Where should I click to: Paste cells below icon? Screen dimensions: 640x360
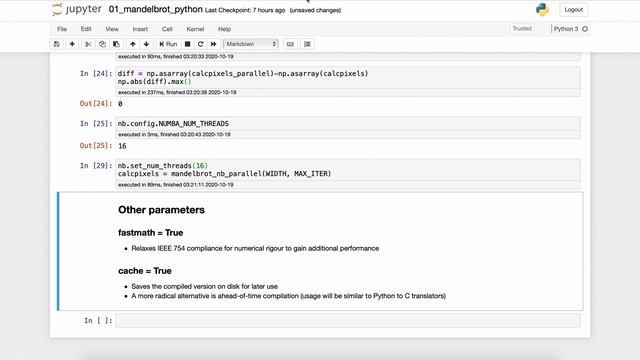pos(116,44)
